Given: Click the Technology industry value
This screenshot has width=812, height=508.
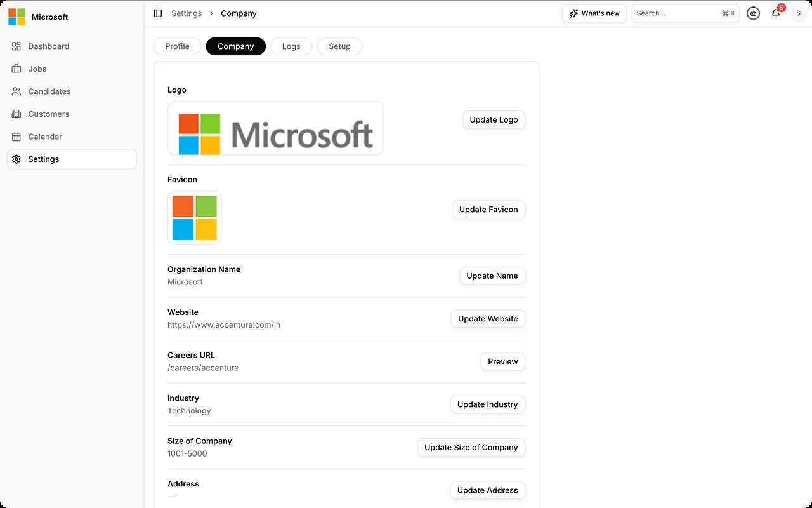Looking at the screenshot, I should pyautogui.click(x=189, y=411).
